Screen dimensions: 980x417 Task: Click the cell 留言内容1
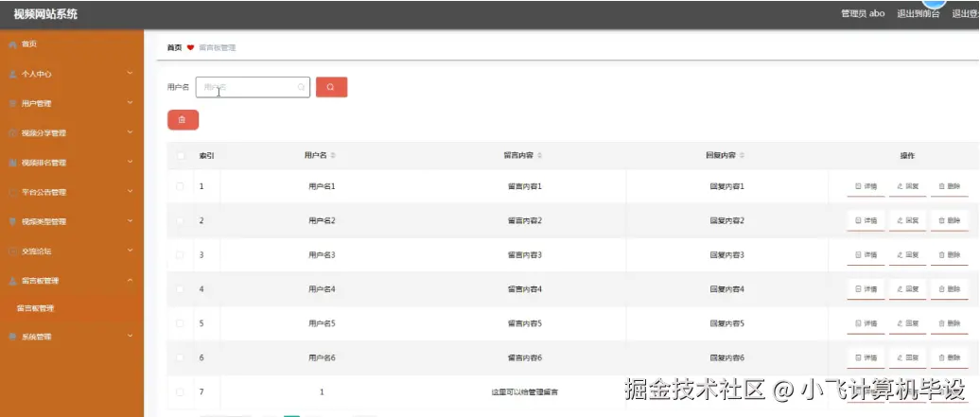[524, 186]
